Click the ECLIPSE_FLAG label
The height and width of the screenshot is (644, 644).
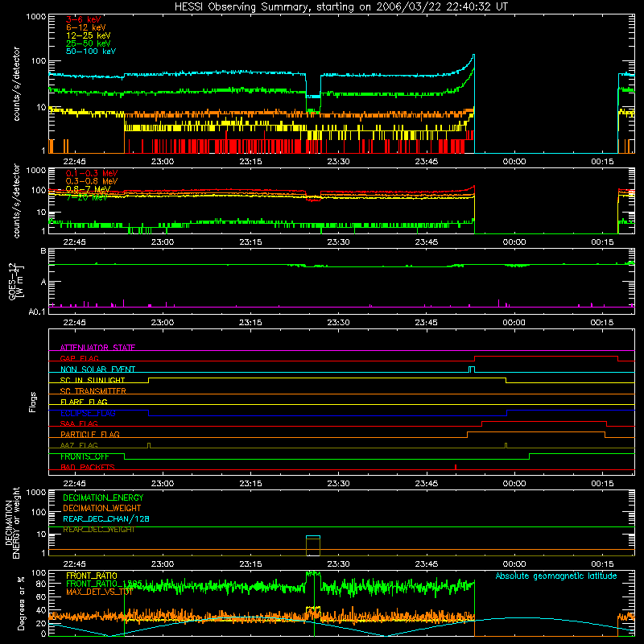88,413
